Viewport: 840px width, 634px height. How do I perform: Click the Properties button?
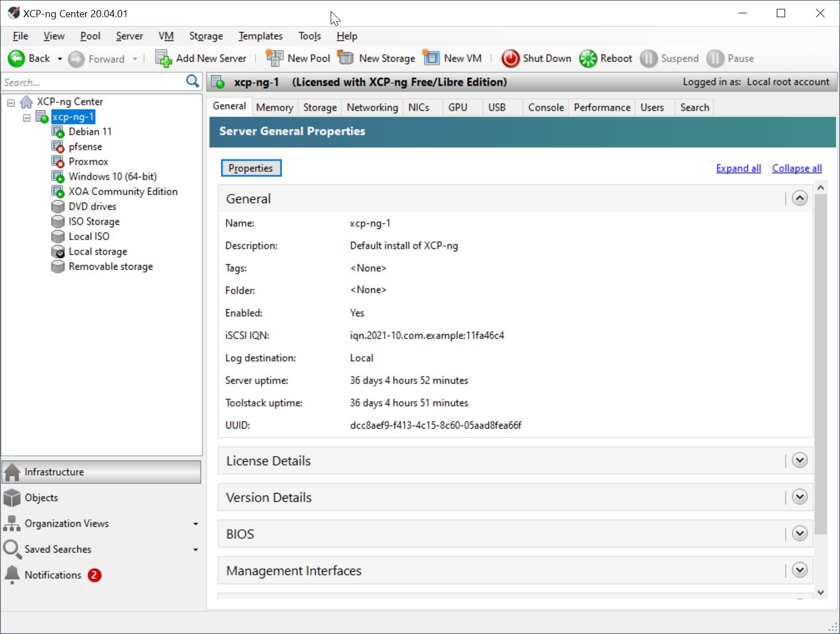(251, 168)
